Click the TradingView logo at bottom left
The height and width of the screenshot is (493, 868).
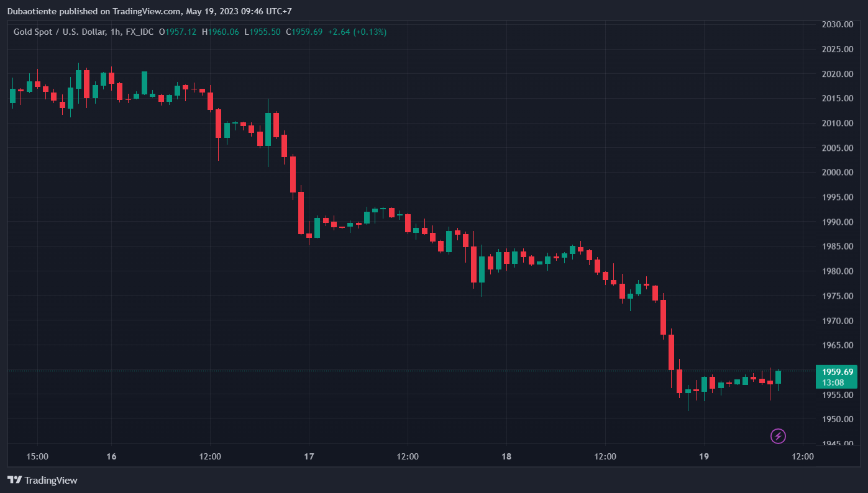pyautogui.click(x=42, y=480)
